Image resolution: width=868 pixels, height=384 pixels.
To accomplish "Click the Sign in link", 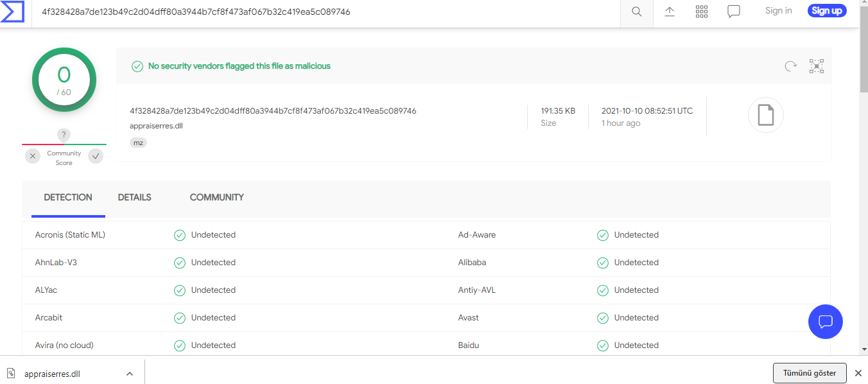I will point(779,10).
